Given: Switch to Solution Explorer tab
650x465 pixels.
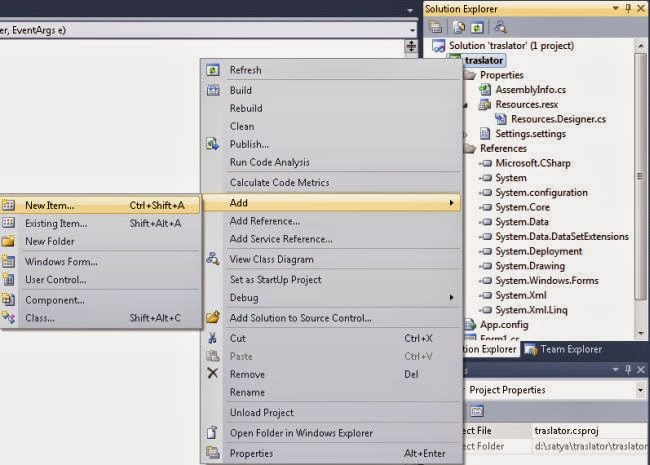Looking at the screenshot, I should [x=490, y=349].
